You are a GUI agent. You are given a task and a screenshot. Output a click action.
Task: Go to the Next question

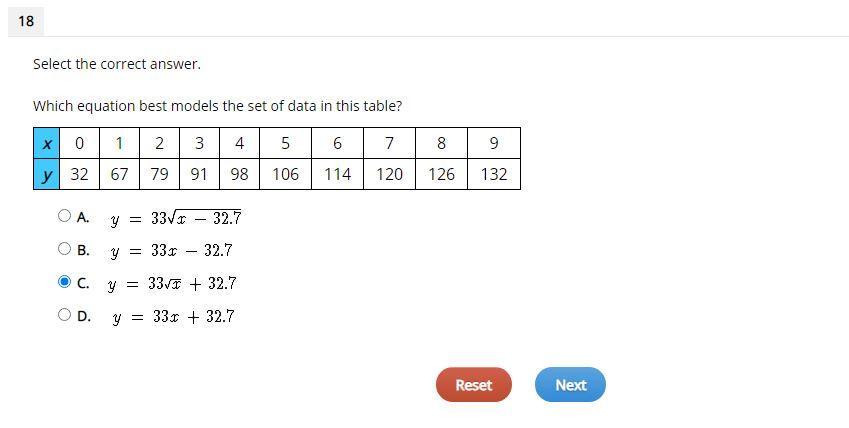(x=570, y=385)
